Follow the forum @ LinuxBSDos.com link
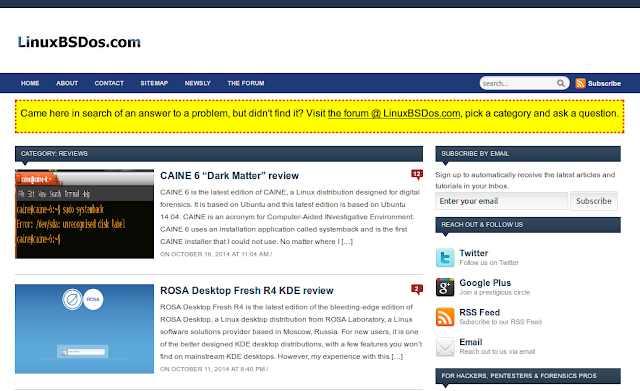 point(394,113)
